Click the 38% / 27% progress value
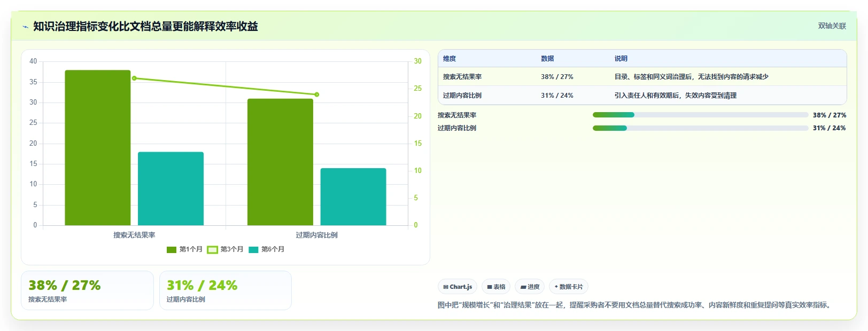The height and width of the screenshot is (331, 868). pyautogui.click(x=830, y=115)
